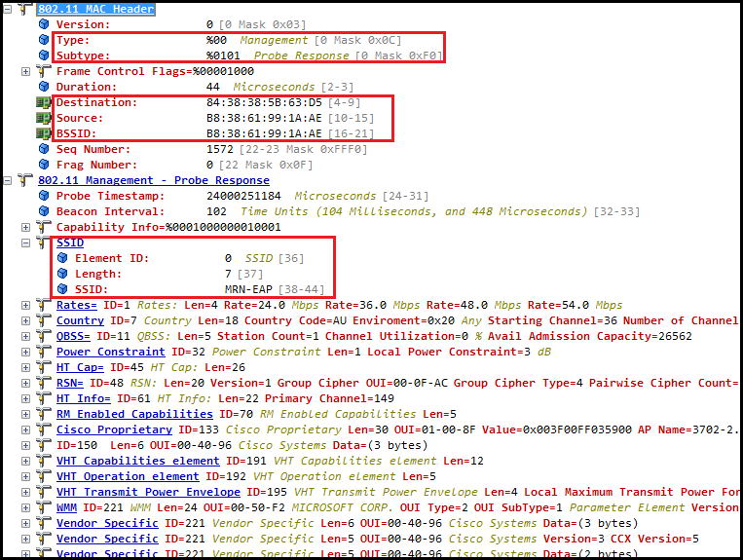This screenshot has height=560, width=743.
Task: Expand the Frame Control Flags node
Action: pyautogui.click(x=26, y=71)
